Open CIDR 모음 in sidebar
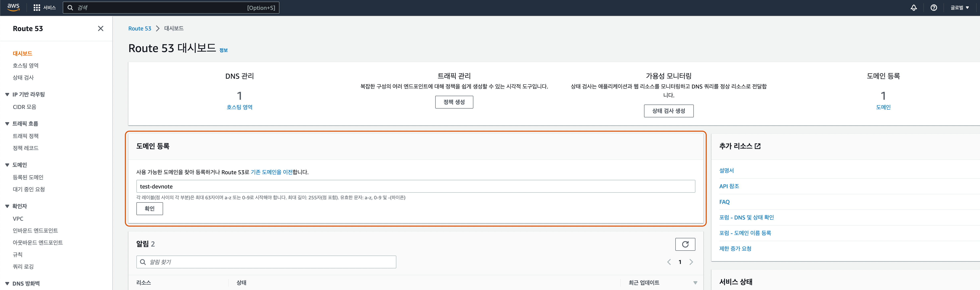The height and width of the screenshot is (290, 980). [x=24, y=107]
